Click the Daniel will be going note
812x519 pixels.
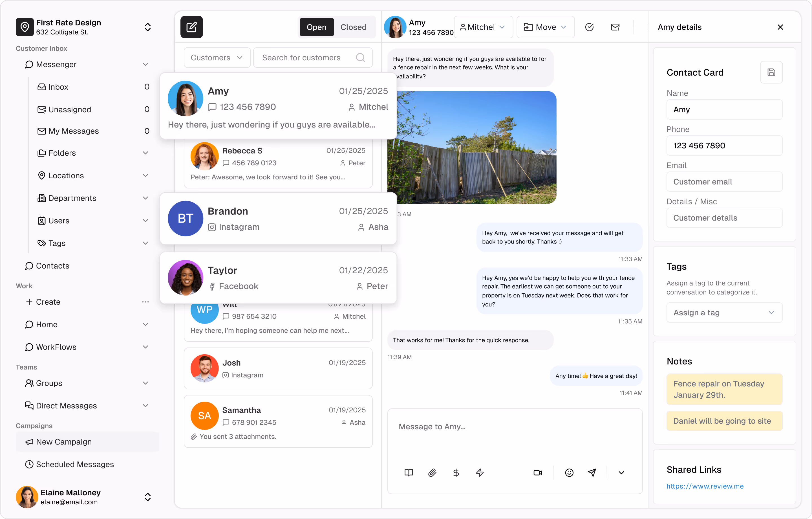pos(724,421)
